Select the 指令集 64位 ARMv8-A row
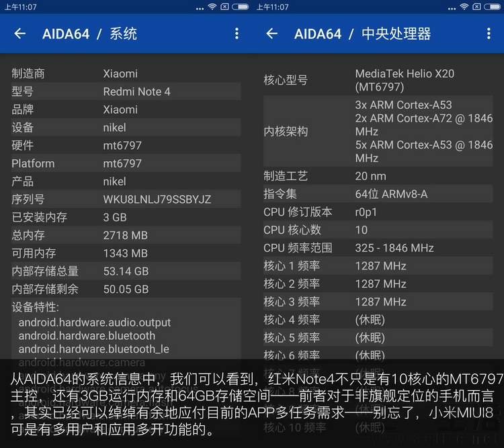This screenshot has height=448, width=504. click(378, 194)
